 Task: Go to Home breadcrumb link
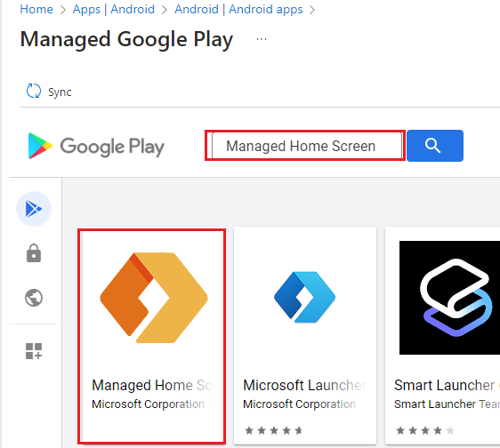pyautogui.click(x=36, y=9)
